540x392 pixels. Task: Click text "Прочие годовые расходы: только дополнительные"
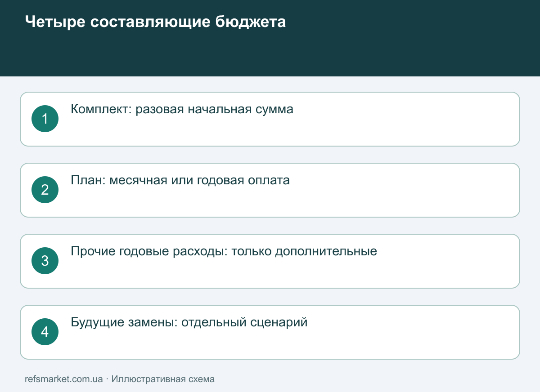coord(224,251)
